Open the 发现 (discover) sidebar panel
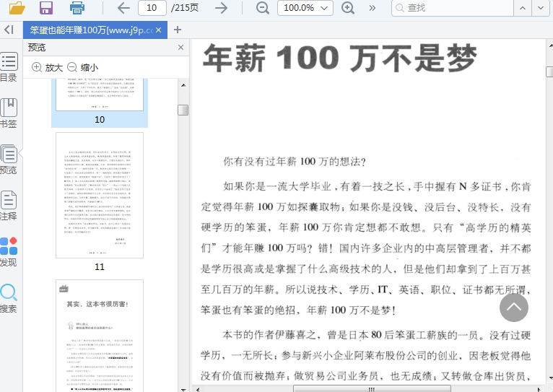553x392 pixels. [9, 252]
